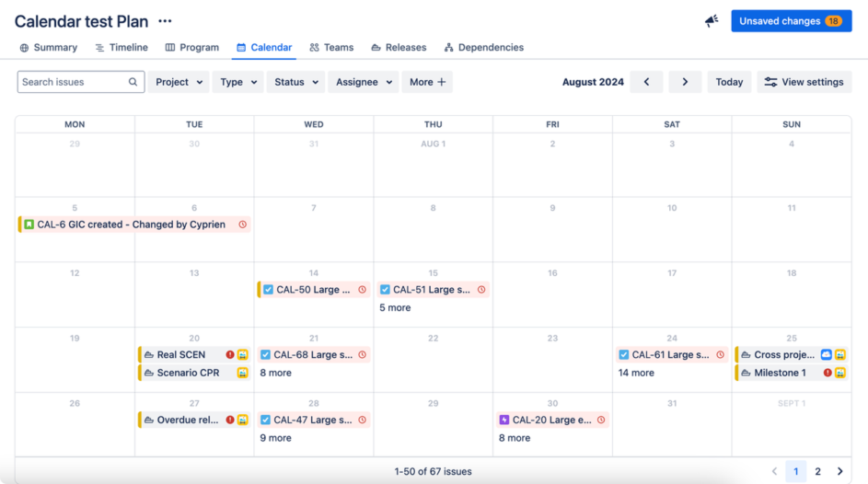Open CAL-6 GIC created issue bar
The height and width of the screenshot is (484, 868).
pyautogui.click(x=134, y=225)
